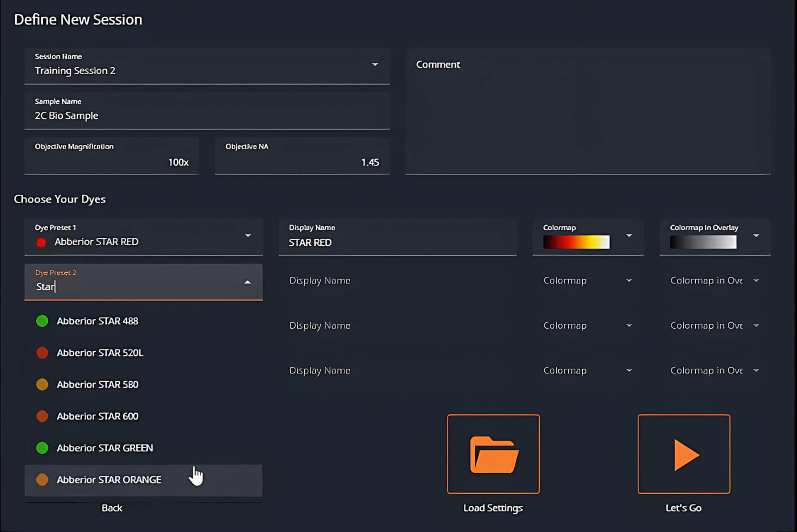Click the yellow dot next to Abberior STAR 580

point(42,384)
